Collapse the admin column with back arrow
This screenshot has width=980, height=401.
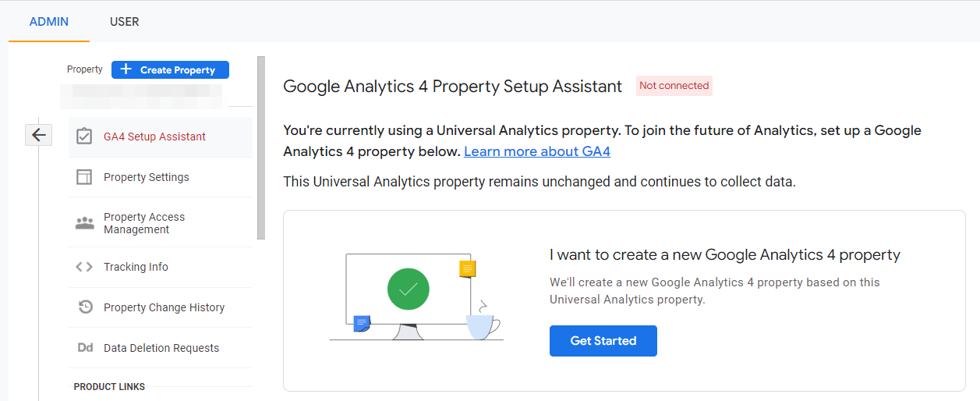[x=38, y=135]
